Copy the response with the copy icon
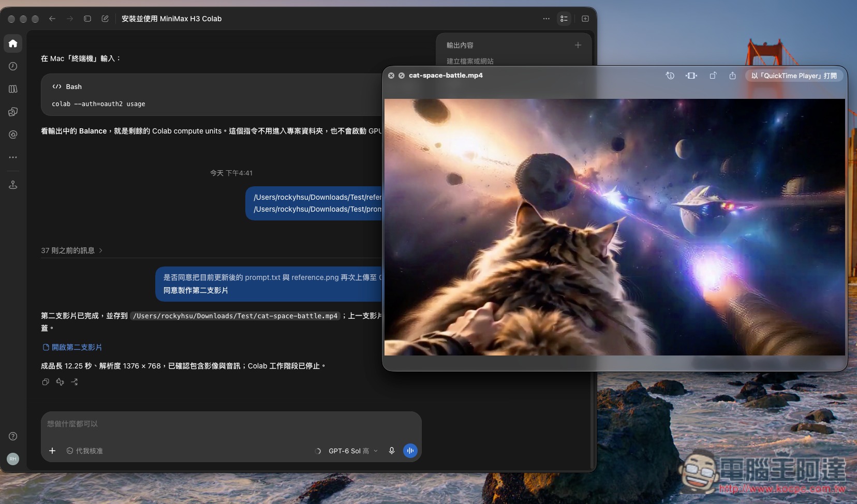Screen dimensions: 857x504 click(x=46, y=382)
